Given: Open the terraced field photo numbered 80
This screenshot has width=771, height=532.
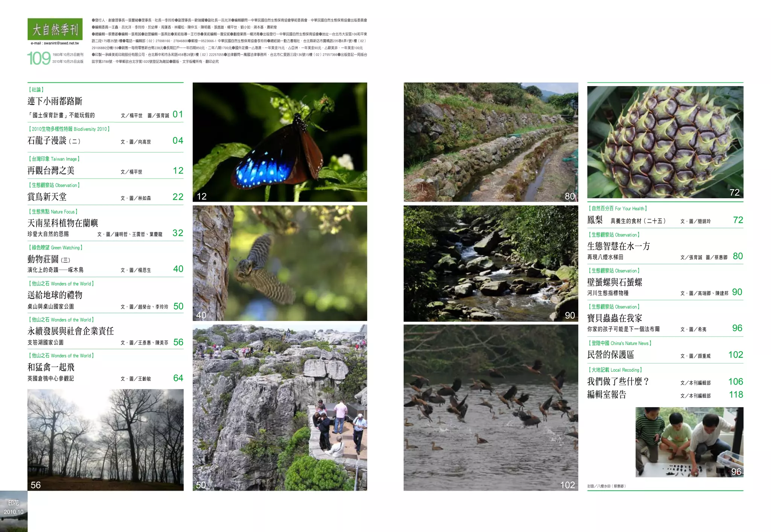Looking at the screenshot, I should (x=491, y=142).
